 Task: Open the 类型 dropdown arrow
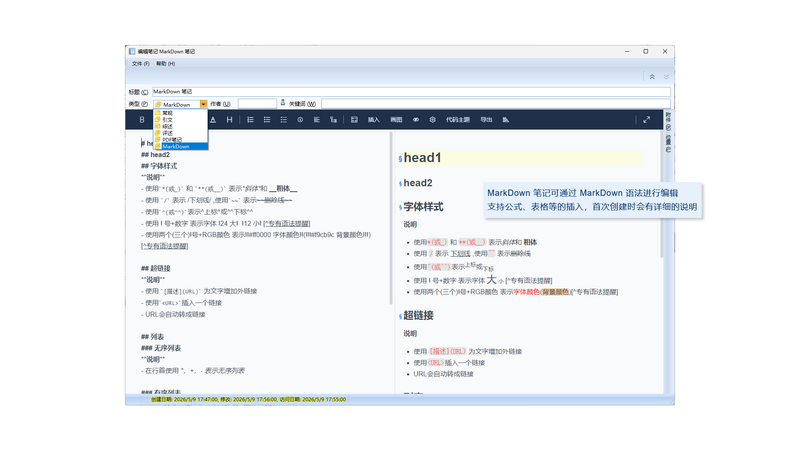(x=204, y=104)
